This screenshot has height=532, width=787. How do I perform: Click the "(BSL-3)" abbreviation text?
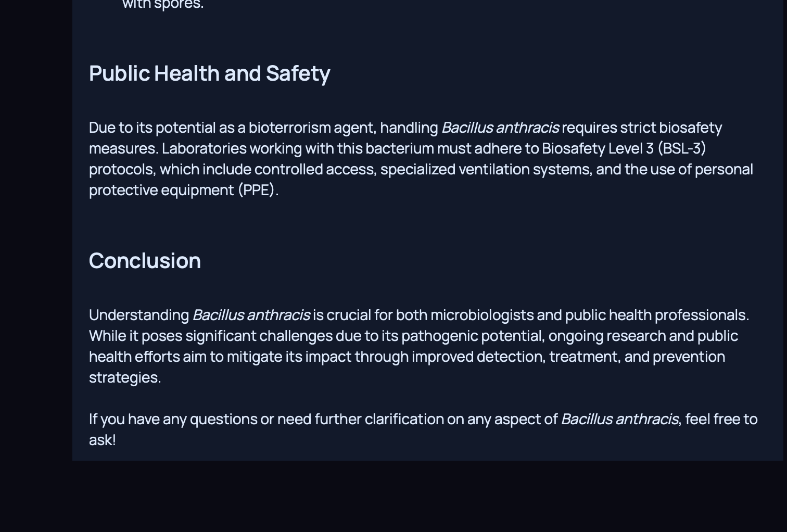pyautogui.click(x=681, y=148)
